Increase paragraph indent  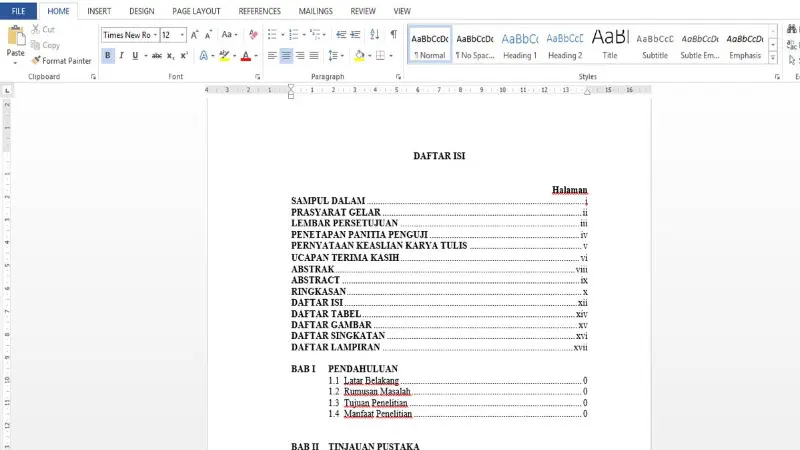point(356,35)
